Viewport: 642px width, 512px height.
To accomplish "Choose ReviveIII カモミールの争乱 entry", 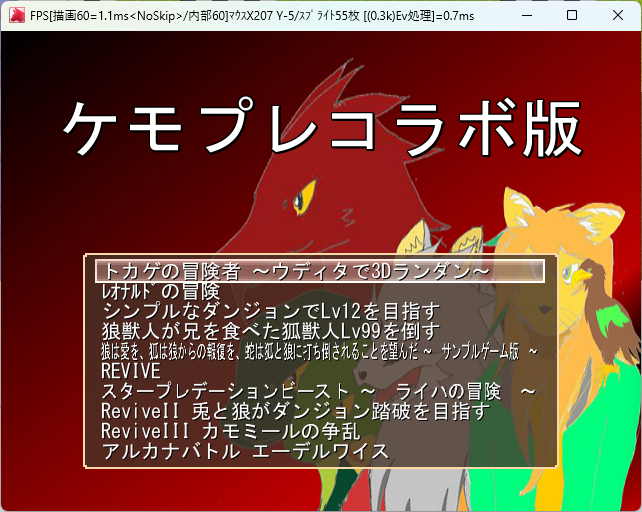I will (x=231, y=431).
